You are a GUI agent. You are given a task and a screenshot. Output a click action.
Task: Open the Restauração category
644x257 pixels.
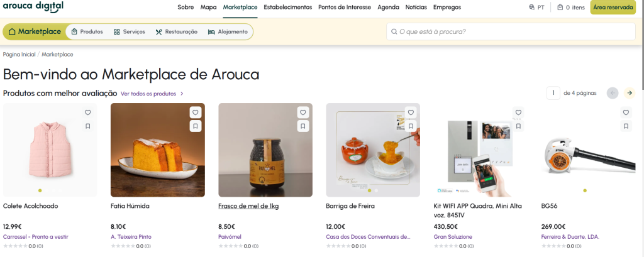176,31
